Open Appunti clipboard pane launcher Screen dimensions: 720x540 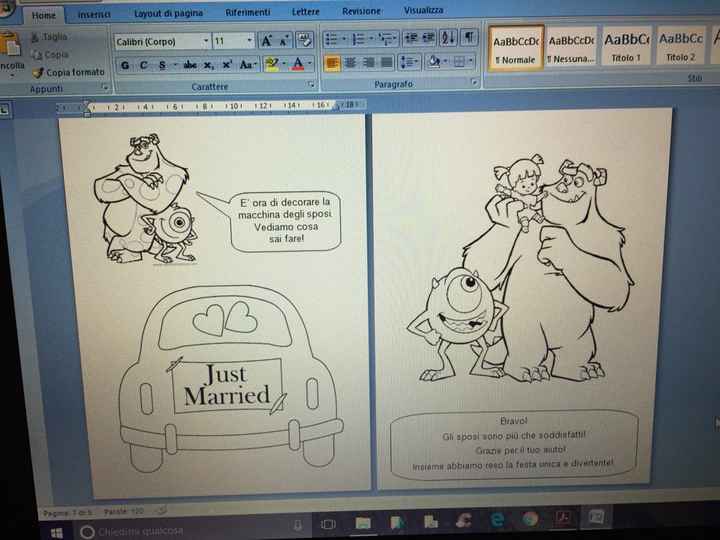[106, 87]
